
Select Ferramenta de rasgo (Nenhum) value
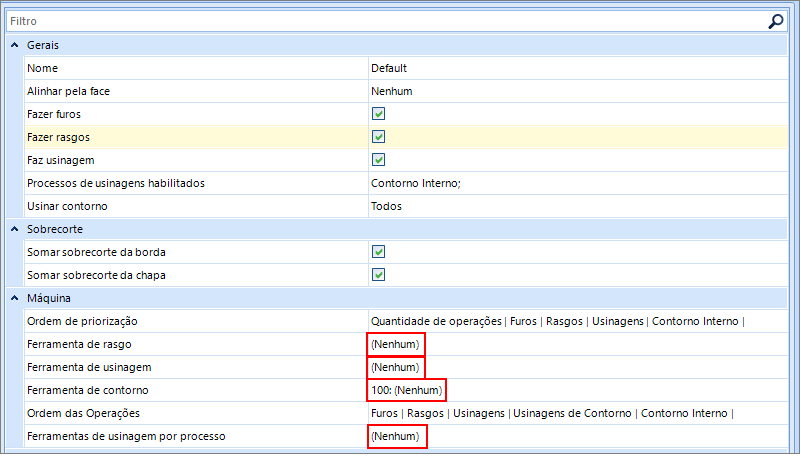[x=395, y=344]
